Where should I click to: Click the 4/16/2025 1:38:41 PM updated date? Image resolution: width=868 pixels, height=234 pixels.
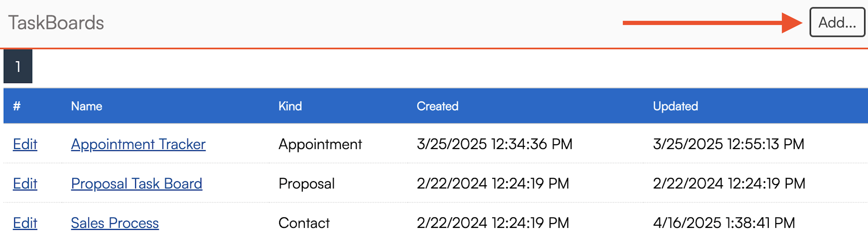(x=724, y=223)
